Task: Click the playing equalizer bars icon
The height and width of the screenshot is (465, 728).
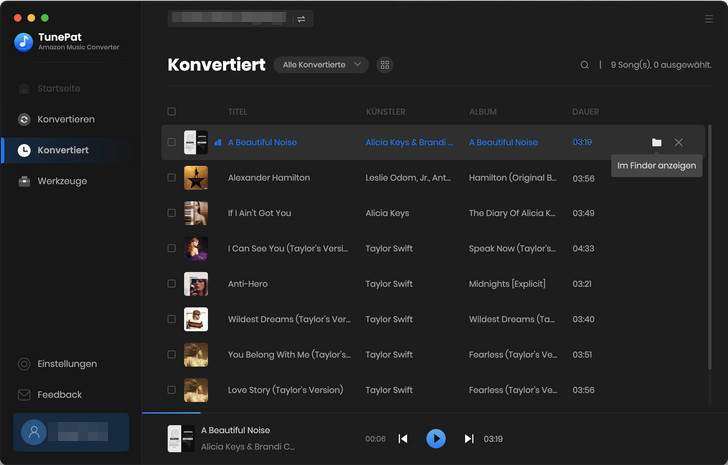Action: [218, 142]
